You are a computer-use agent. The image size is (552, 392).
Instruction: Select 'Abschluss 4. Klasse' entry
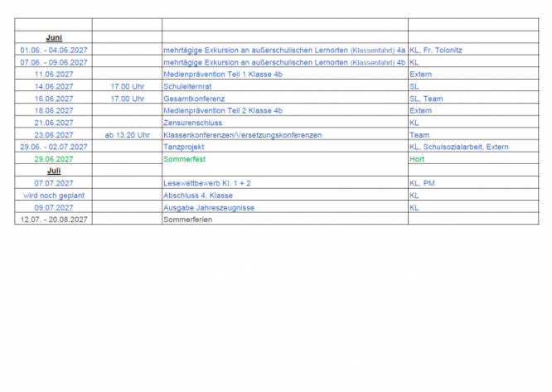(198, 196)
